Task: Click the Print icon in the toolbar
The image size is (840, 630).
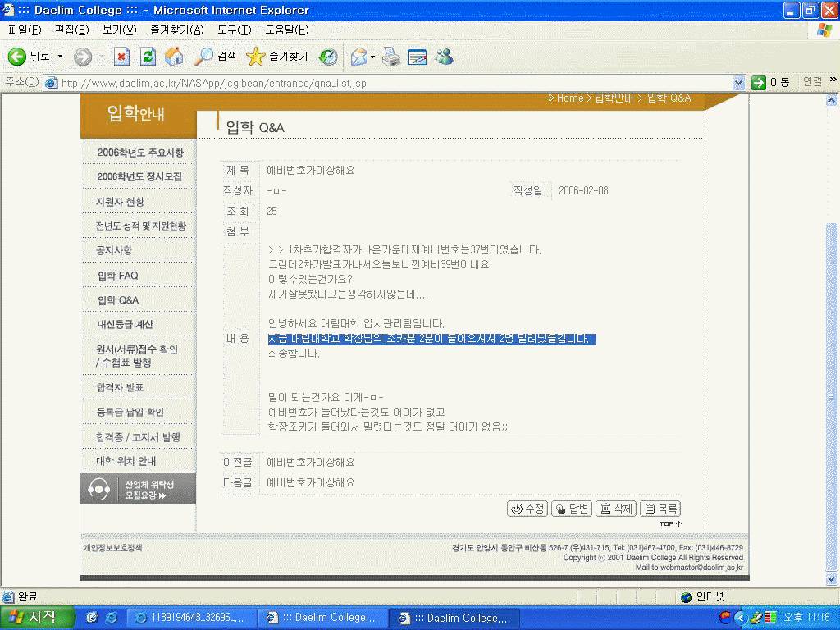Action: click(391, 56)
